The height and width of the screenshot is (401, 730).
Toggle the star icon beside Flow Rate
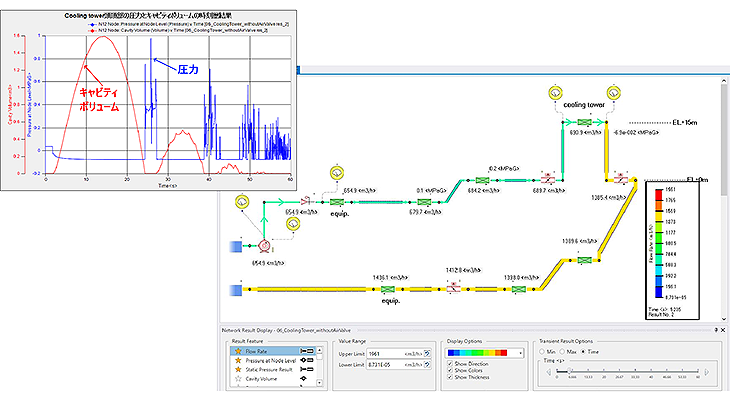click(x=238, y=351)
